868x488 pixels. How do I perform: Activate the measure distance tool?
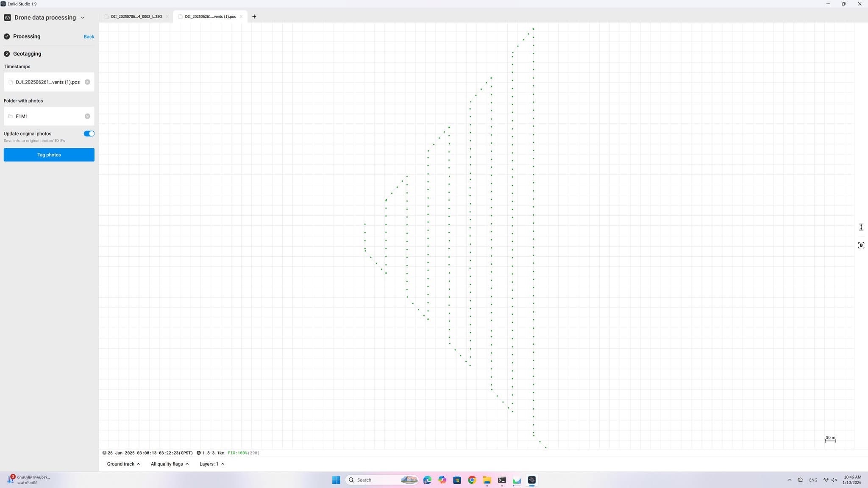[861, 227]
